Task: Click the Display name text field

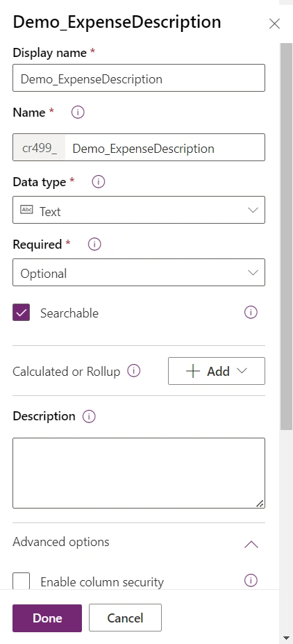Action: (x=139, y=78)
